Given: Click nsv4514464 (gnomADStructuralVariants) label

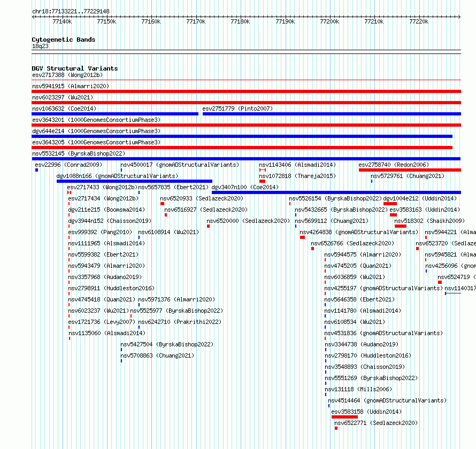Looking at the screenshot, I should click(387, 400).
